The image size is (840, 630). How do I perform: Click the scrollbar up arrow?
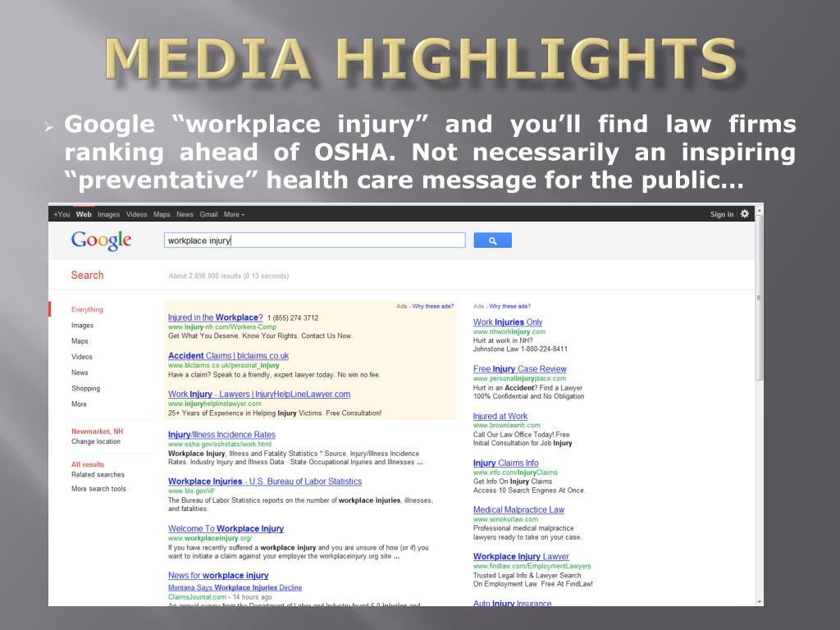click(x=759, y=211)
